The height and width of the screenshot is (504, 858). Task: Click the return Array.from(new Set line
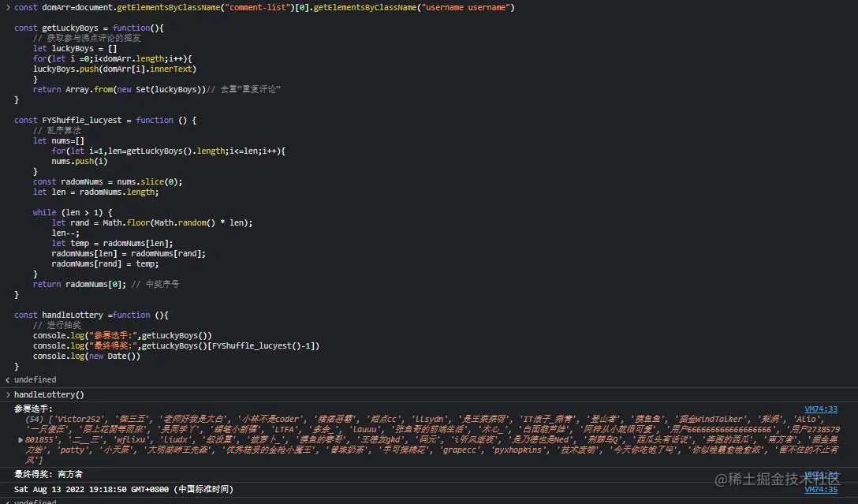point(156,89)
